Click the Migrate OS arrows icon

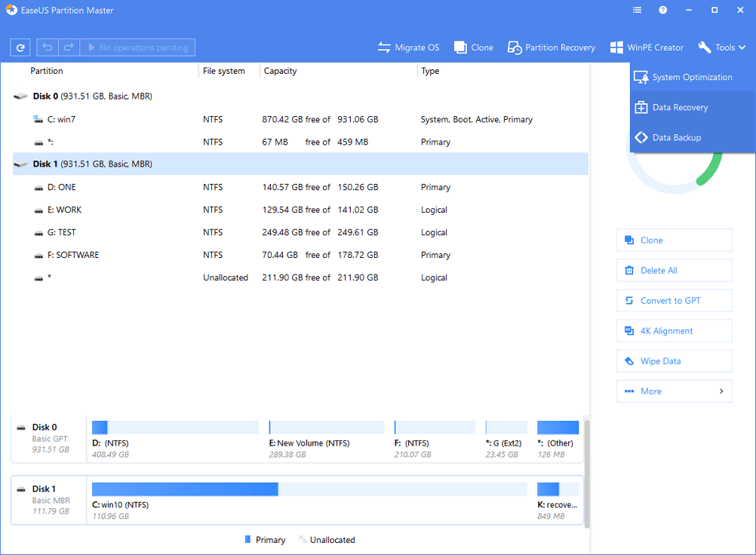point(384,48)
